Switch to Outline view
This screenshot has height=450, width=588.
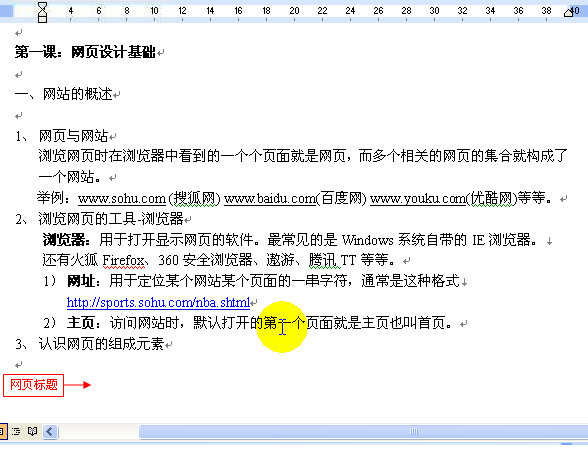[16, 431]
